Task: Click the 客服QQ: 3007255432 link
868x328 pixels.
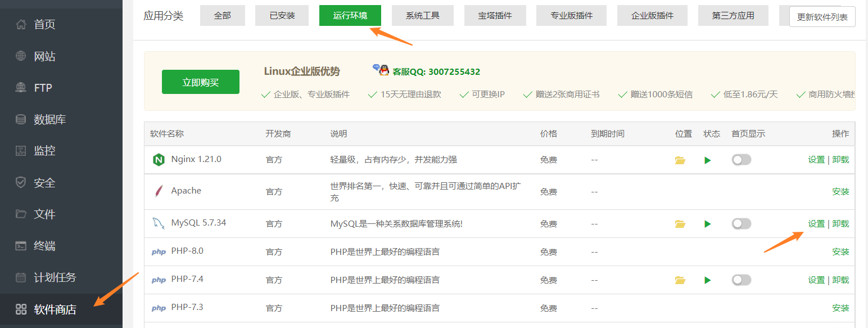Action: pos(436,72)
